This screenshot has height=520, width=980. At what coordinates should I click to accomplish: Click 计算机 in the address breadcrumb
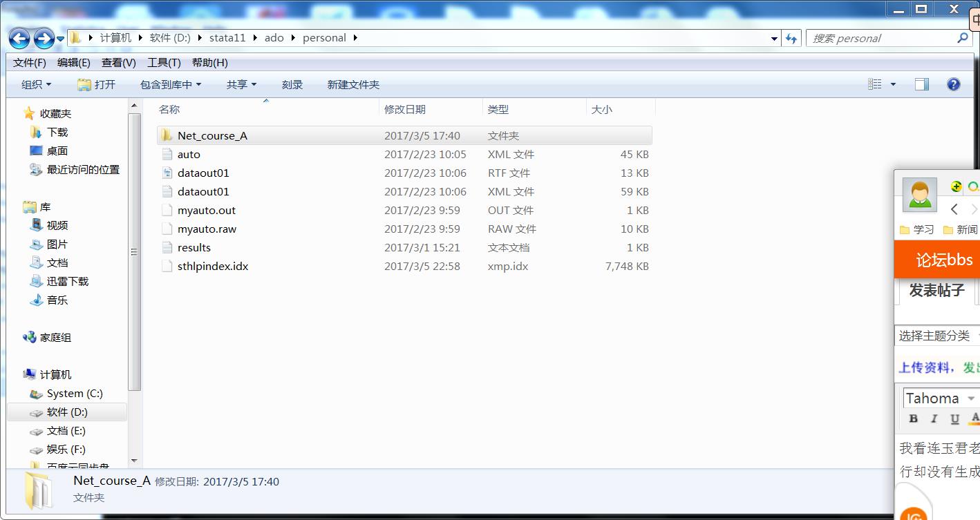click(x=115, y=38)
